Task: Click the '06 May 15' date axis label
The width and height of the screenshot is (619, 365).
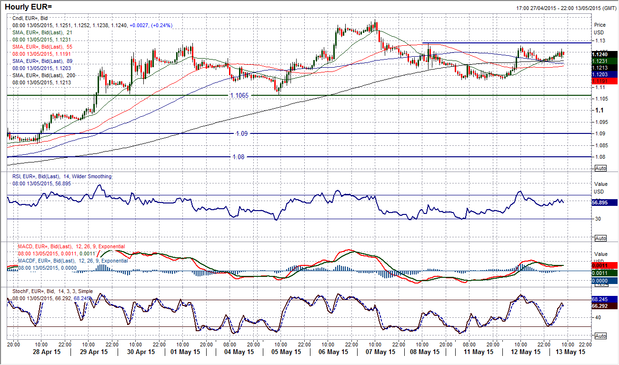Action: pyautogui.click(x=333, y=352)
